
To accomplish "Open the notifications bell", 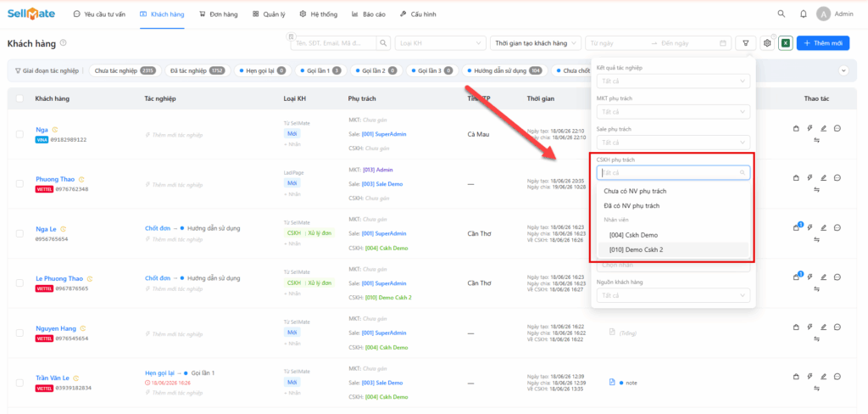I will coord(804,14).
